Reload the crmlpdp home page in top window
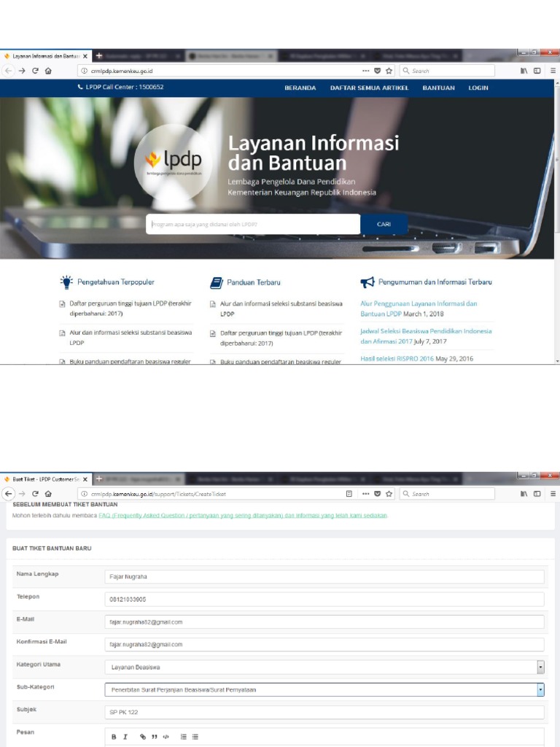The image size is (560, 747). click(x=35, y=71)
